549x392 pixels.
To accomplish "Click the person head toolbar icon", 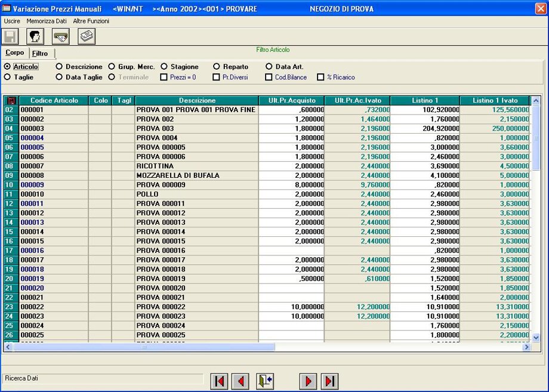I will (x=35, y=37).
